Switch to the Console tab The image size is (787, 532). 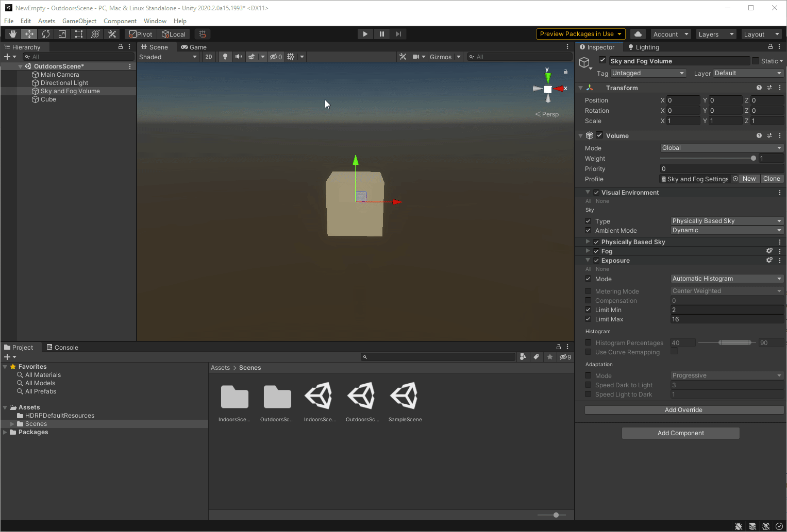coord(62,347)
